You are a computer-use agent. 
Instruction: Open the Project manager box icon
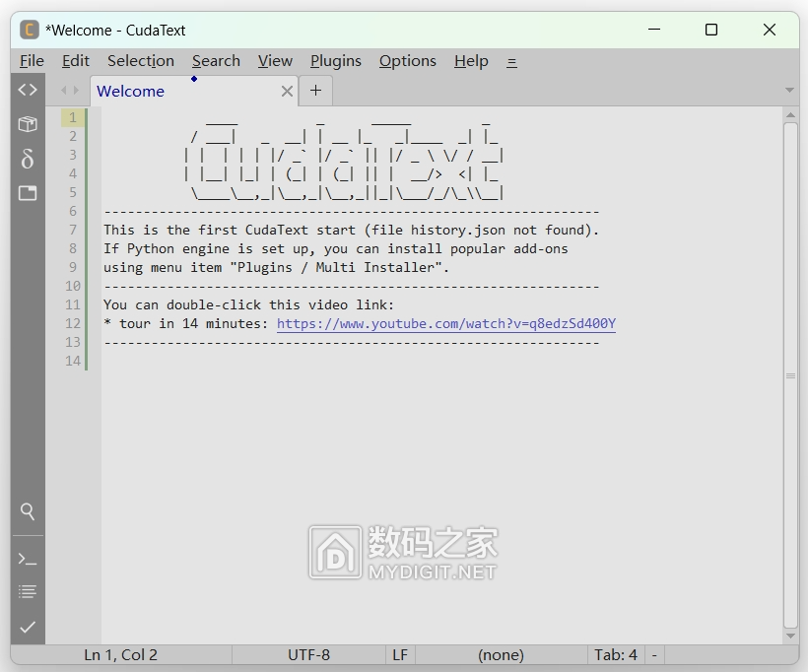(x=28, y=124)
